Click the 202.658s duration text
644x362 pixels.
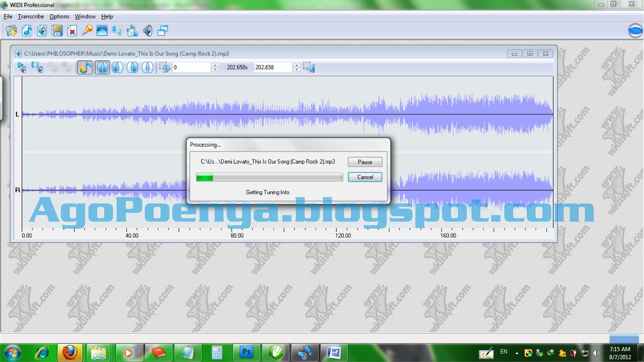tap(237, 67)
